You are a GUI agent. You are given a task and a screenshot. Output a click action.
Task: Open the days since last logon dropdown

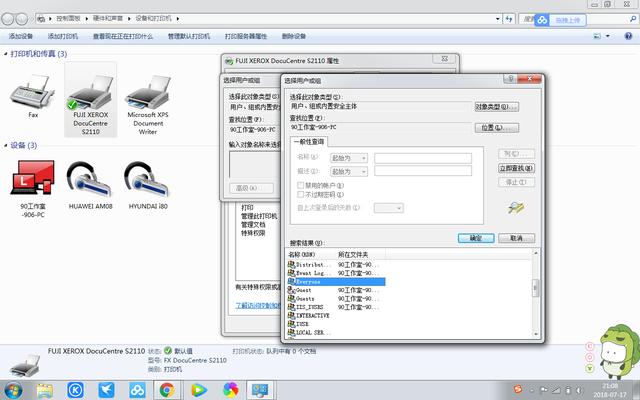tap(389, 208)
